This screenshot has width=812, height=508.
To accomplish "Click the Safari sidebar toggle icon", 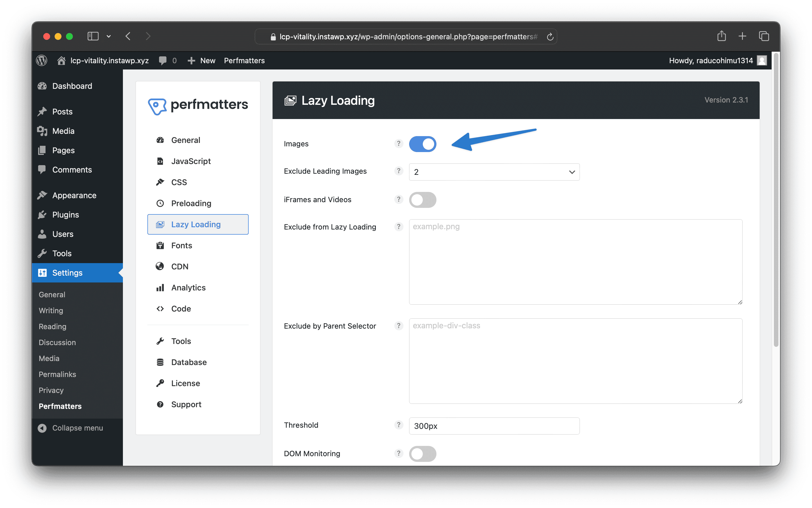I will (x=93, y=36).
